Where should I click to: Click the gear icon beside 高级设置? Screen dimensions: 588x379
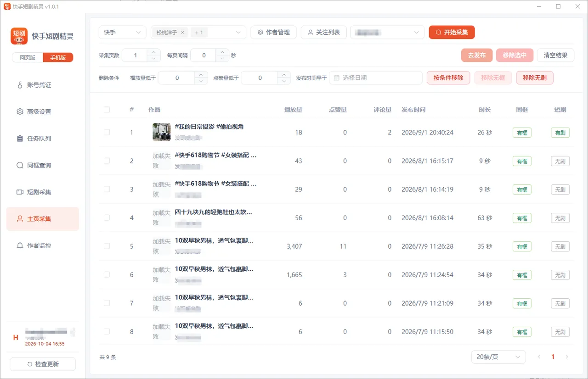click(20, 112)
